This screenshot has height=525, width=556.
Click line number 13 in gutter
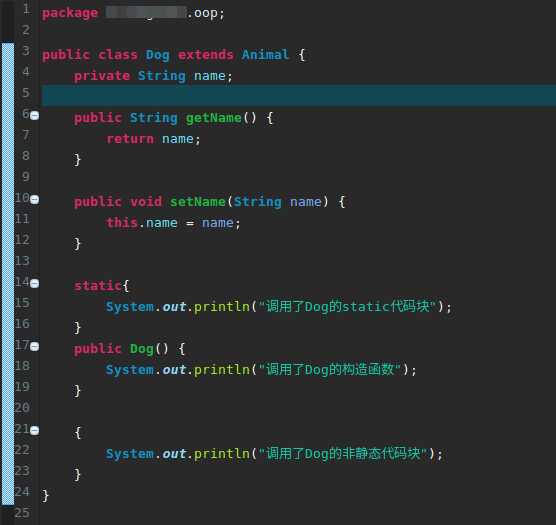(22, 261)
